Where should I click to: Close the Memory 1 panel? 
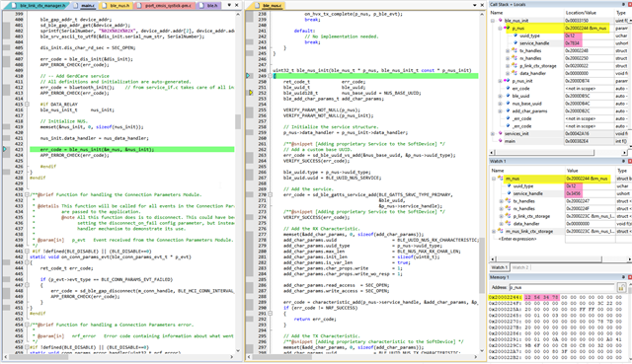click(630, 277)
